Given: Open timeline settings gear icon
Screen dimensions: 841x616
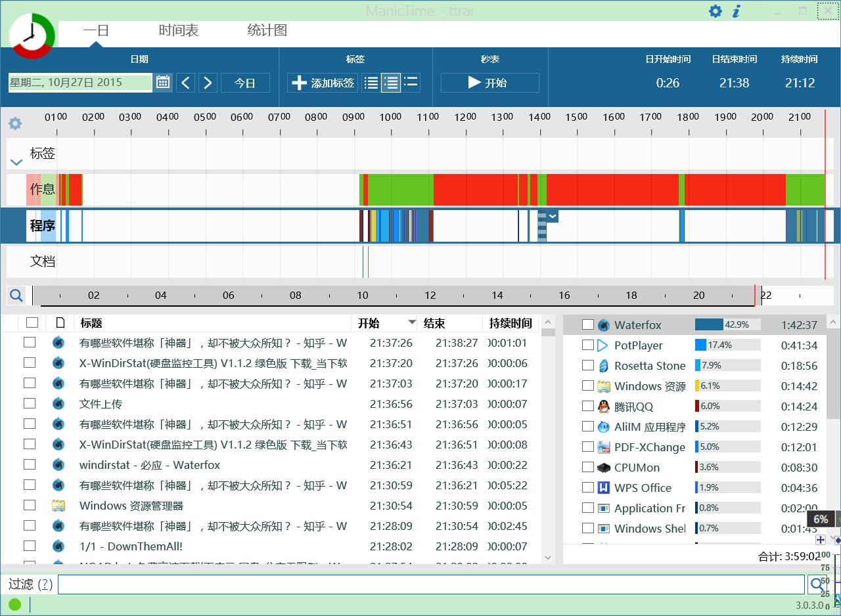Looking at the screenshot, I should 15,123.
